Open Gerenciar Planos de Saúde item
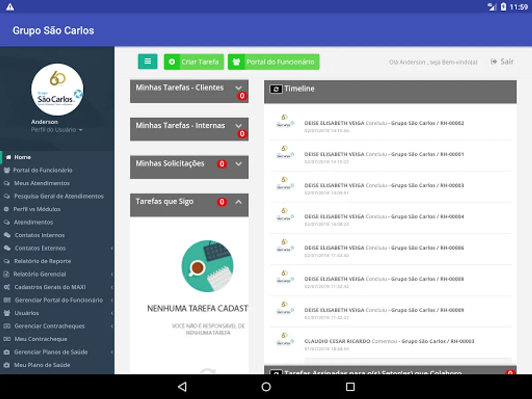The image size is (532, 399). point(57,352)
